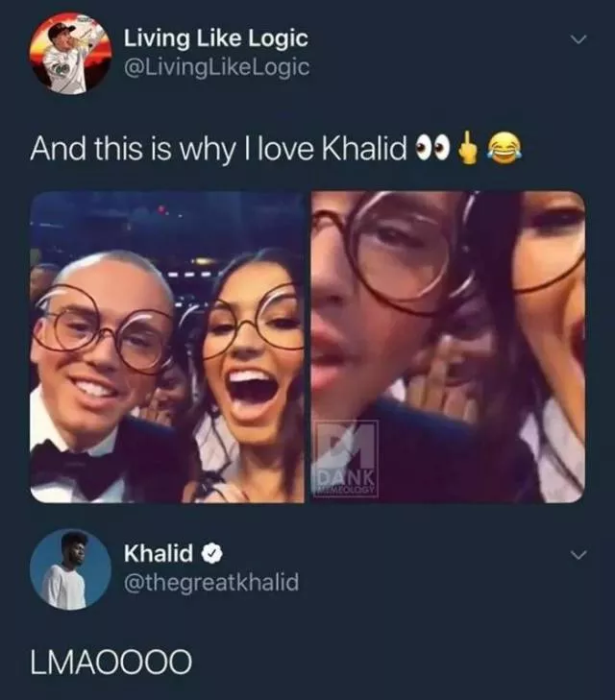Tap Khalid's round profile picture
This screenshot has width=615, height=700.
click(70, 569)
